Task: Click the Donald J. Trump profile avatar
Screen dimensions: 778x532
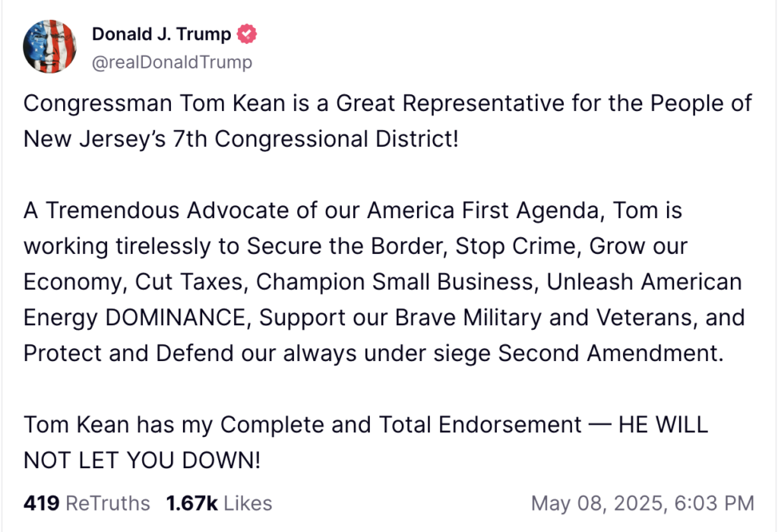Action: coord(50,46)
